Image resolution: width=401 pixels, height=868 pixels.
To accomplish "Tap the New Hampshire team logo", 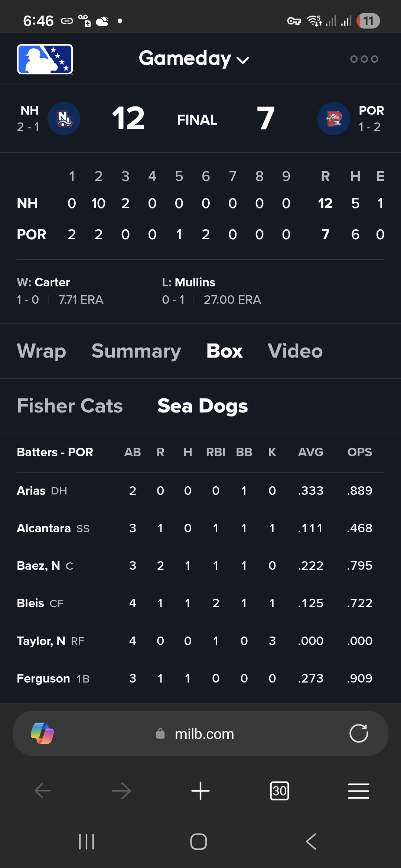I will pyautogui.click(x=64, y=119).
